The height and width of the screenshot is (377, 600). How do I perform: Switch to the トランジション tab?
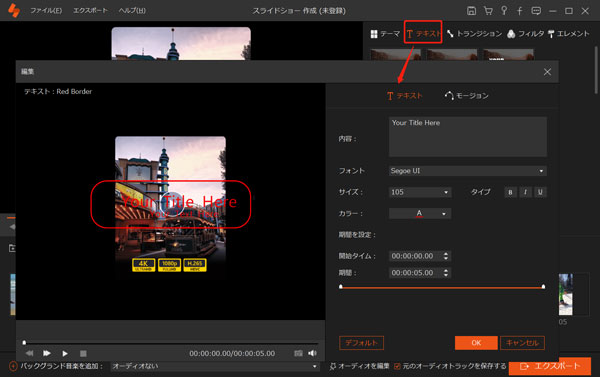[x=474, y=34]
